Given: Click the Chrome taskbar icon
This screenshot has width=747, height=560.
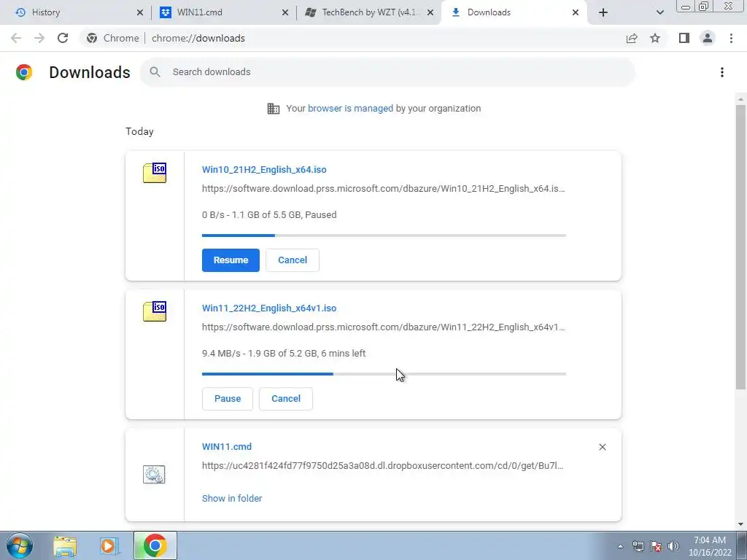Looking at the screenshot, I should 155,545.
